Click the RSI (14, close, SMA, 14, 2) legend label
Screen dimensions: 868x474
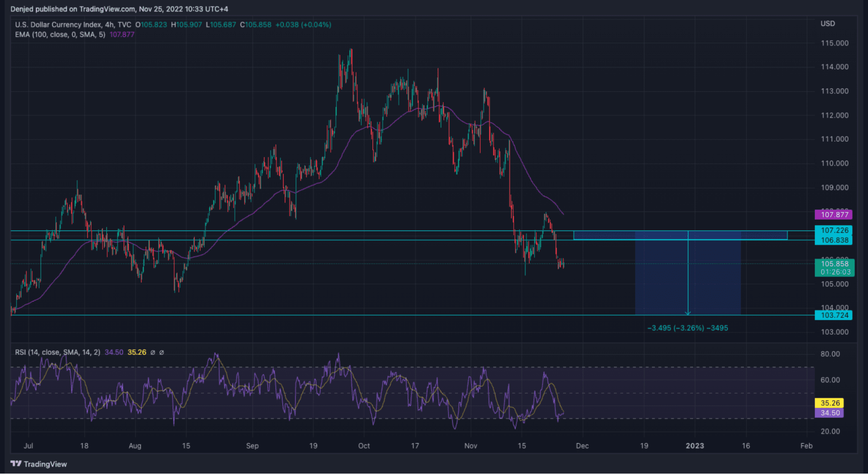(58, 352)
